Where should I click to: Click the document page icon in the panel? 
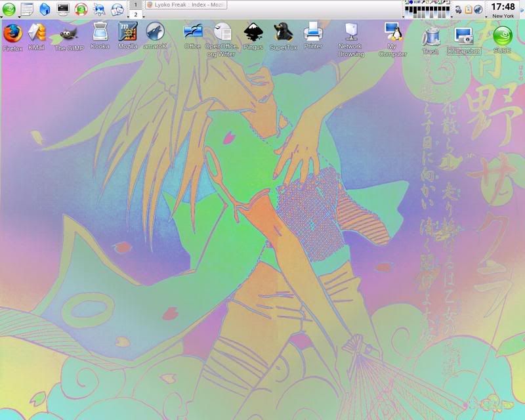27,9
